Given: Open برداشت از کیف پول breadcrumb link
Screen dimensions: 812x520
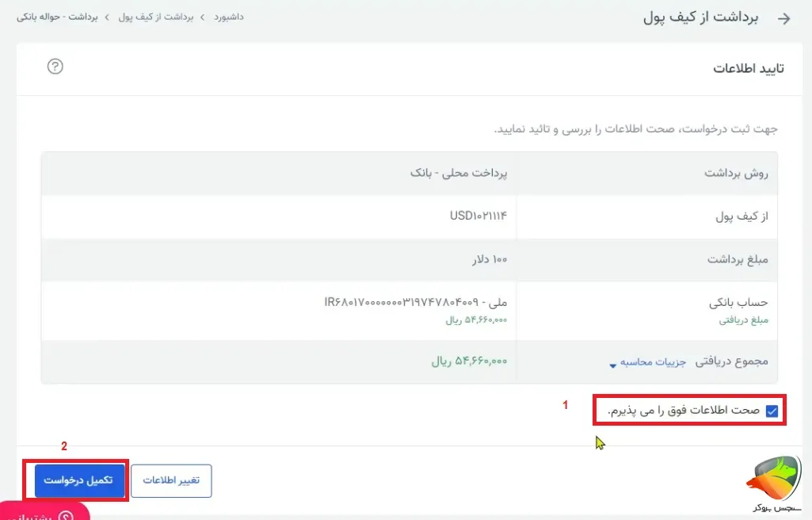Looking at the screenshot, I should click(x=156, y=17).
